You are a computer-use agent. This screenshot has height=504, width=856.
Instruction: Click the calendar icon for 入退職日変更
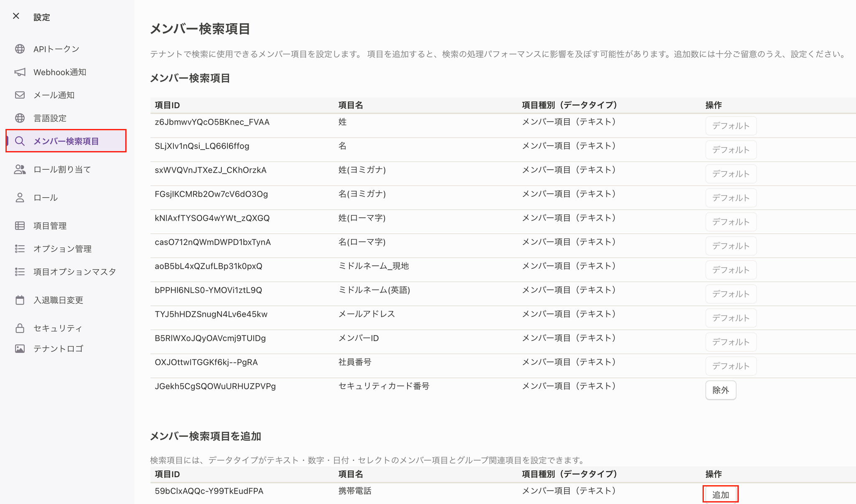(20, 300)
